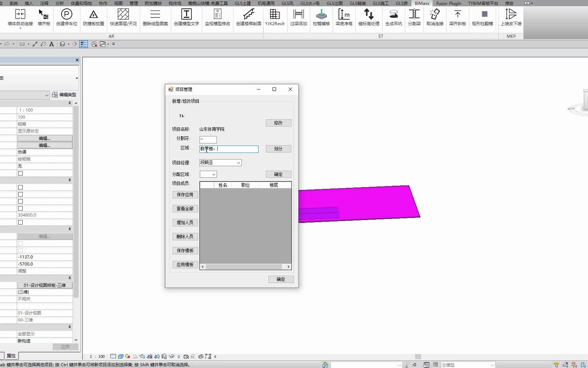Click inside the 区域 text field
588x368 pixels.
pyautogui.click(x=228, y=149)
